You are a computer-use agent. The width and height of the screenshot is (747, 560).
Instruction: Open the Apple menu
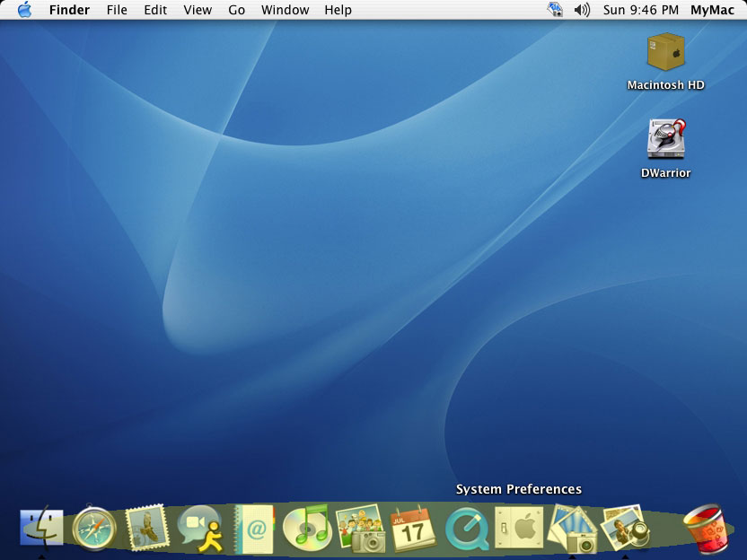pyautogui.click(x=24, y=10)
